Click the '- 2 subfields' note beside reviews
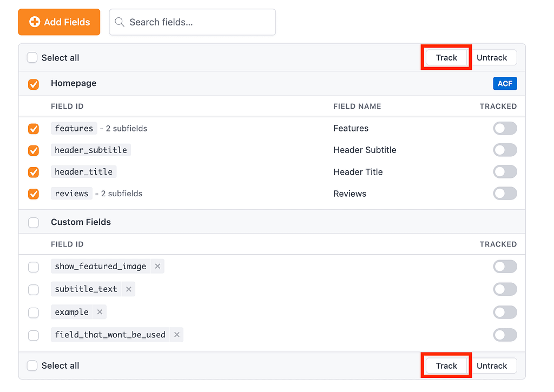 (118, 194)
